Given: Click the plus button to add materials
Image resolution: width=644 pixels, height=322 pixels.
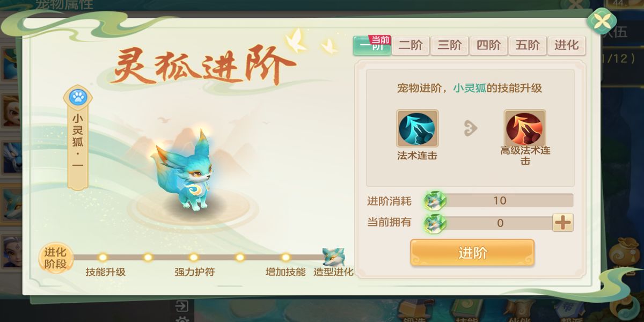Looking at the screenshot, I should (563, 222).
